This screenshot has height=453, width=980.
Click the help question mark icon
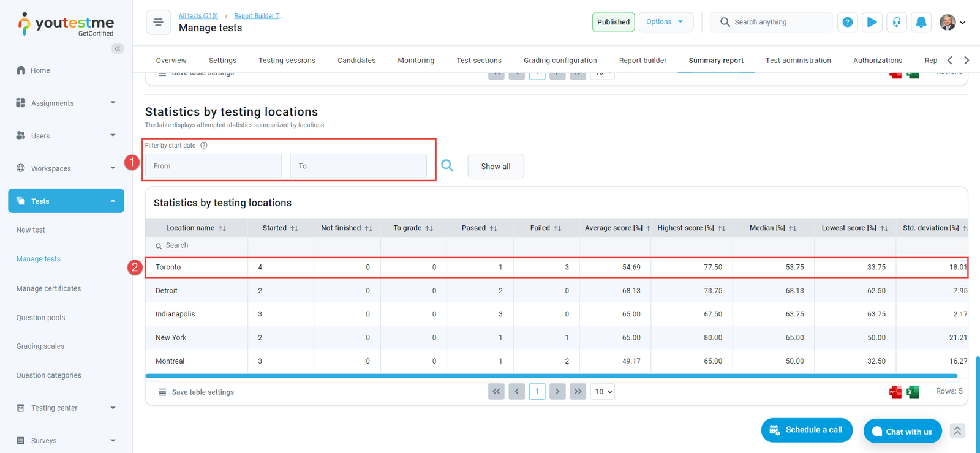coord(847,22)
